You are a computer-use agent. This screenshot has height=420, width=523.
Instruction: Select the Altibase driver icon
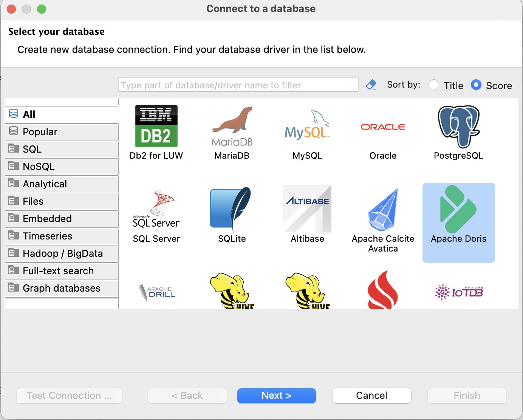[307, 209]
